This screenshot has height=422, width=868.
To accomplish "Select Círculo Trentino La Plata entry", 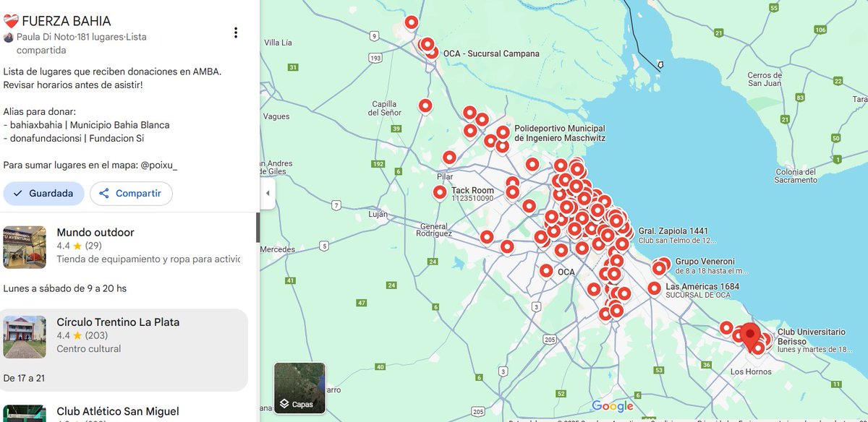I will click(x=124, y=350).
